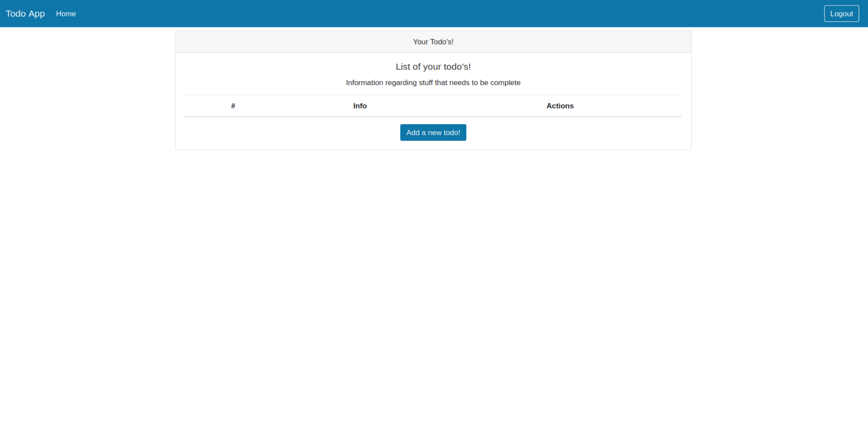The width and height of the screenshot is (868, 422).
Task: Open the Home navigation link
Action: coord(66,14)
